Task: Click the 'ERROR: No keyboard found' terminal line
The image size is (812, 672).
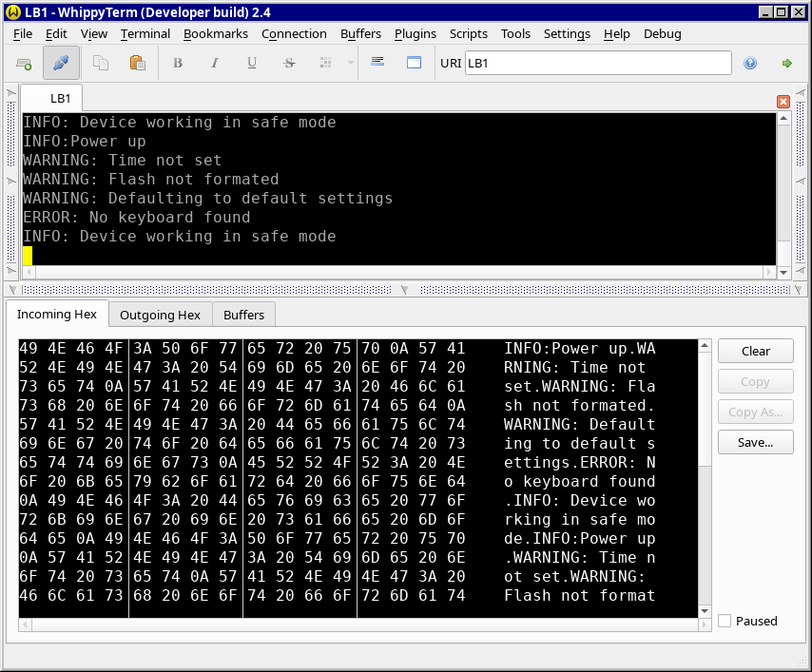Action: [137, 218]
